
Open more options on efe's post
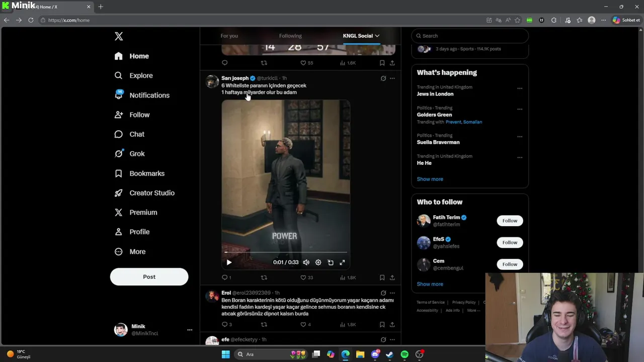[x=392, y=339]
